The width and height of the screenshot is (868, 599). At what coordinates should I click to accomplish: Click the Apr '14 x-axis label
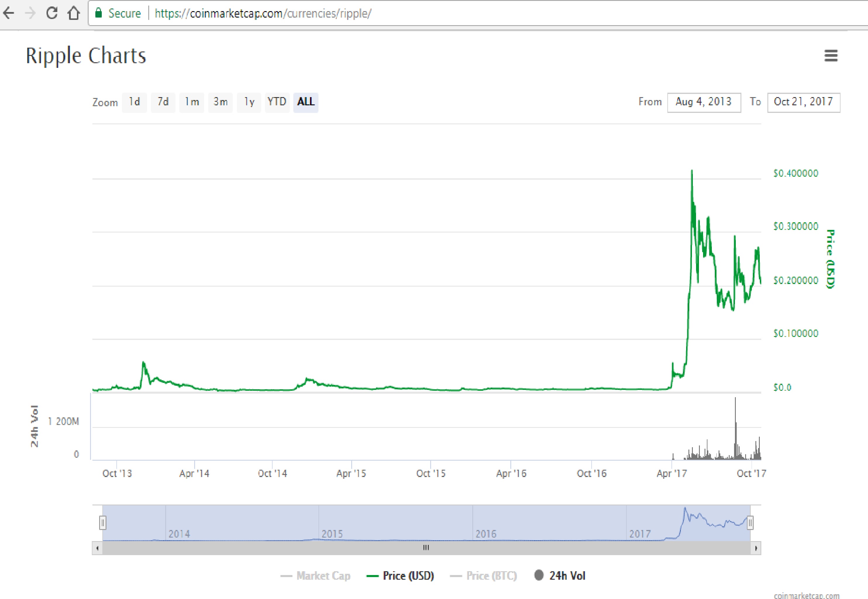194,473
